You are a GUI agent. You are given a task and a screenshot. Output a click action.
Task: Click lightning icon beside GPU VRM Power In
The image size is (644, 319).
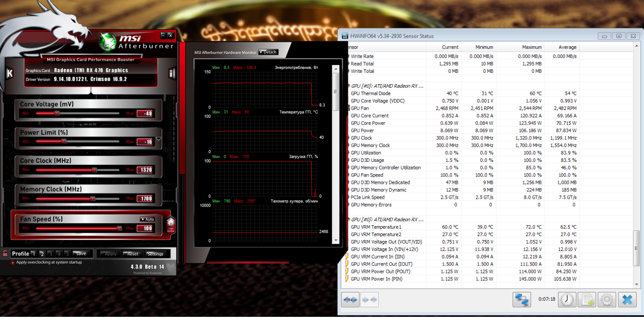(x=347, y=279)
